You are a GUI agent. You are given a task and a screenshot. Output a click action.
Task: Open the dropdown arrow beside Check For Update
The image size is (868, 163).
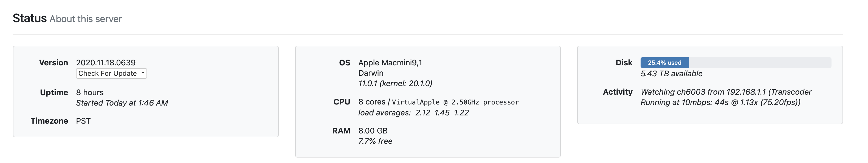[143, 73]
